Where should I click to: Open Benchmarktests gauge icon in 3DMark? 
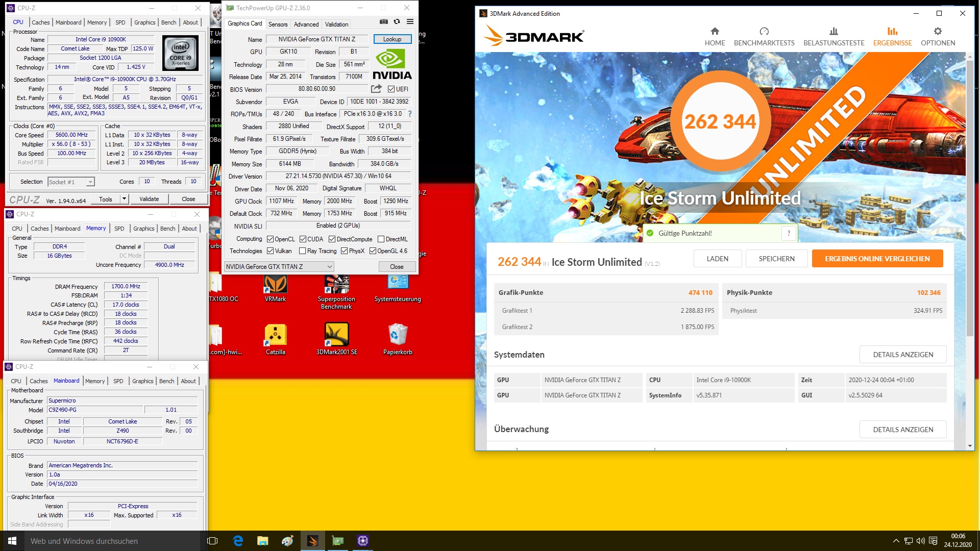point(764,32)
